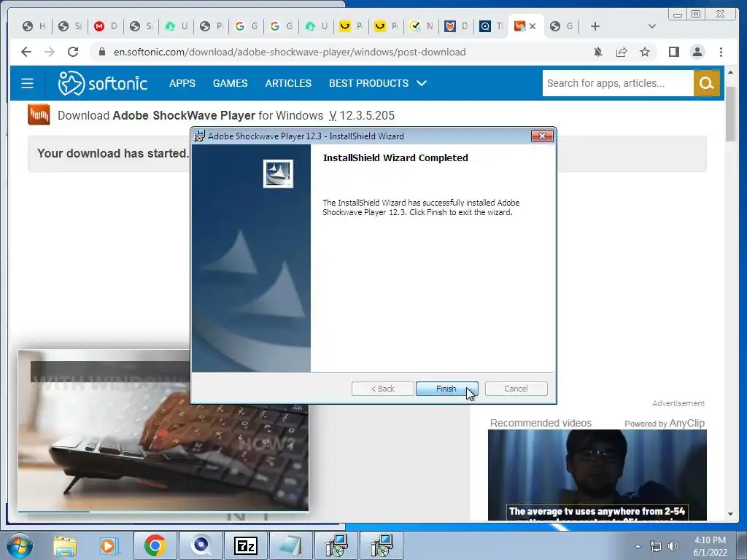This screenshot has width=747, height=560.
Task: Bookmark this page with the star icon
Action: (x=645, y=52)
